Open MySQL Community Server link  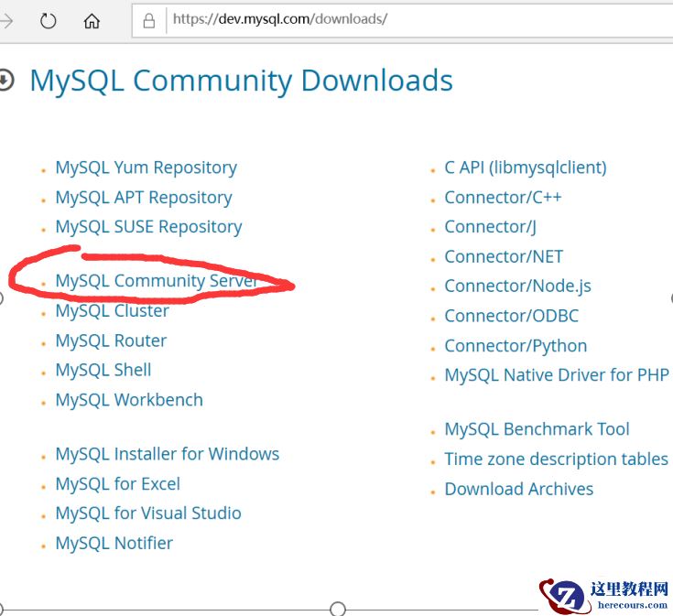[x=157, y=281]
